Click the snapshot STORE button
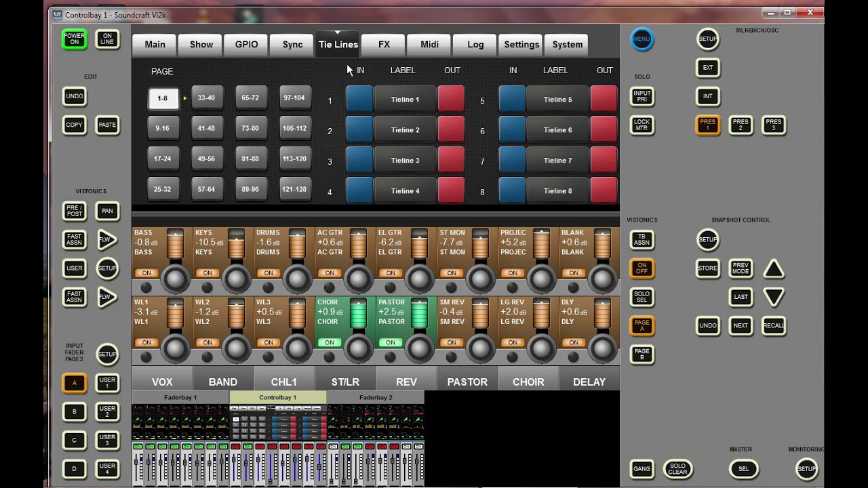868x488 pixels. pos(707,268)
